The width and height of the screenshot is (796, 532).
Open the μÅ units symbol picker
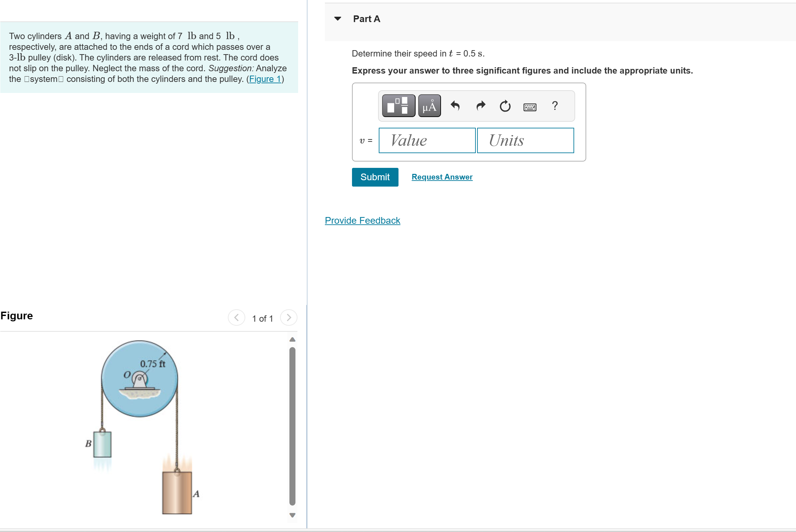coord(429,106)
